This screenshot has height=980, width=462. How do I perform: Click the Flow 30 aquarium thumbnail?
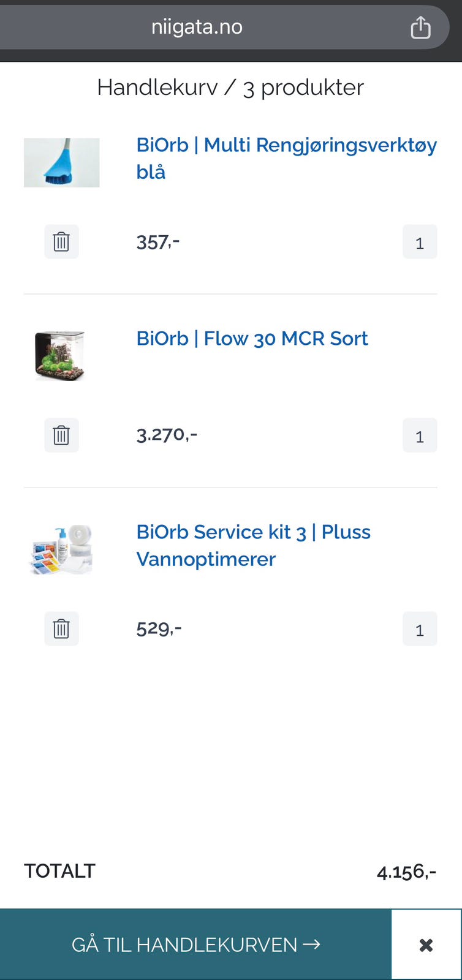60,355
